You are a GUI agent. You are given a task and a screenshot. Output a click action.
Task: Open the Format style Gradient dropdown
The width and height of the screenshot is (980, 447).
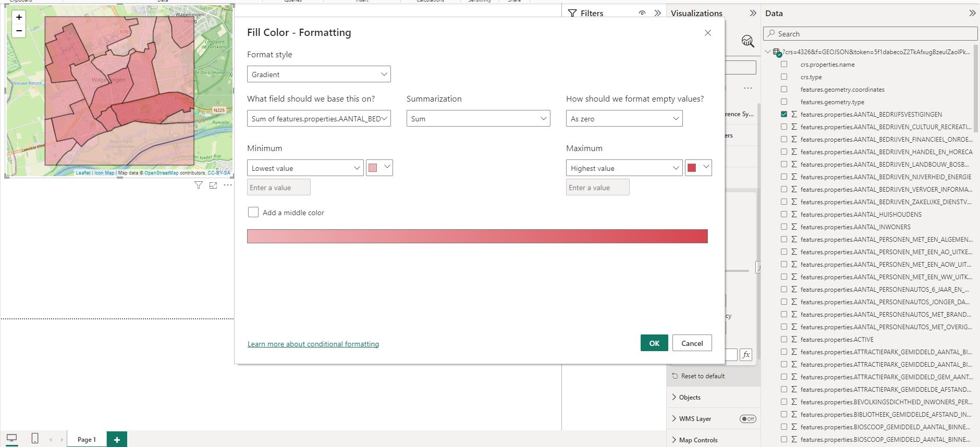318,74
